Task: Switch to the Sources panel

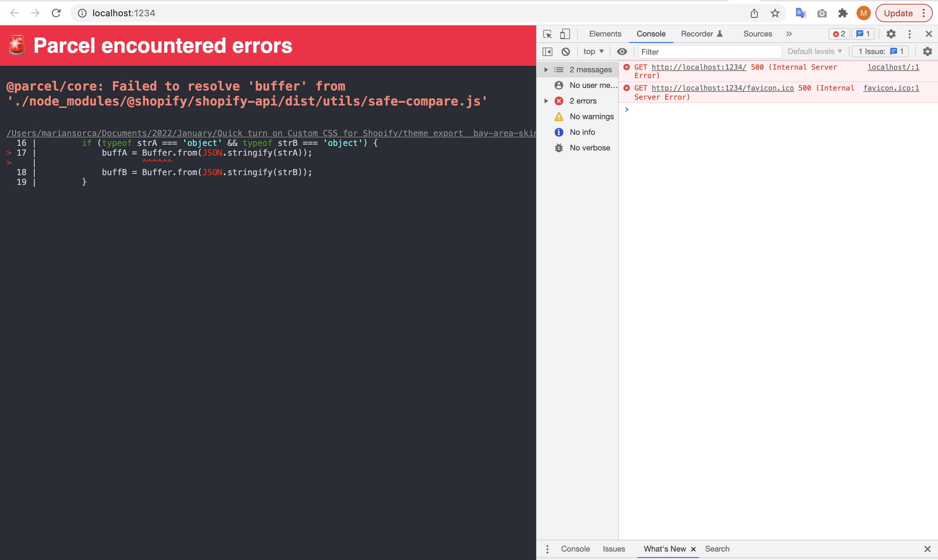Action: [757, 34]
